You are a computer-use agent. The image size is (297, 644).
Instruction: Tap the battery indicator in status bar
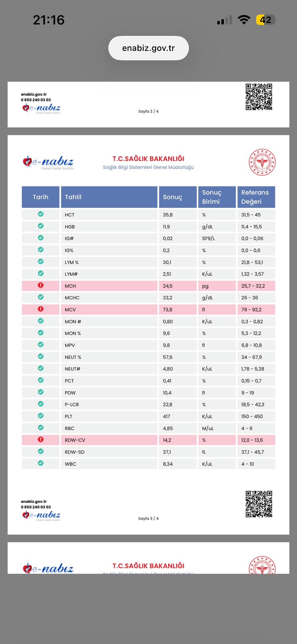pos(266,20)
